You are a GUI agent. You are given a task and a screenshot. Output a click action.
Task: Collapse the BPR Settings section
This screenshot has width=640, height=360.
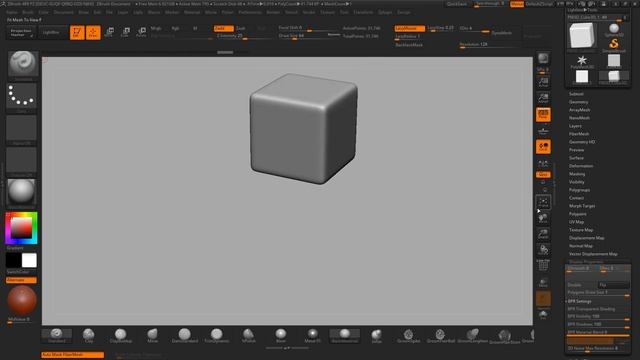(x=580, y=301)
